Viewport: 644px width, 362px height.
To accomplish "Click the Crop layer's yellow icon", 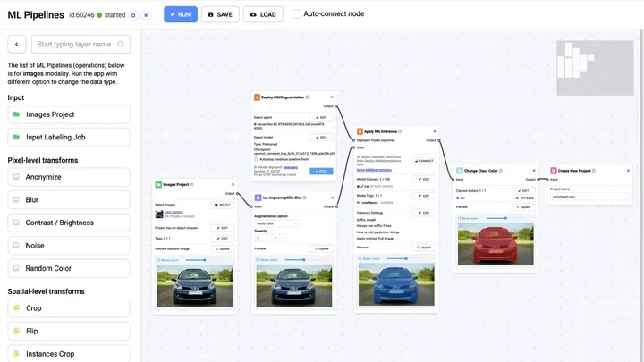I will point(16,307).
